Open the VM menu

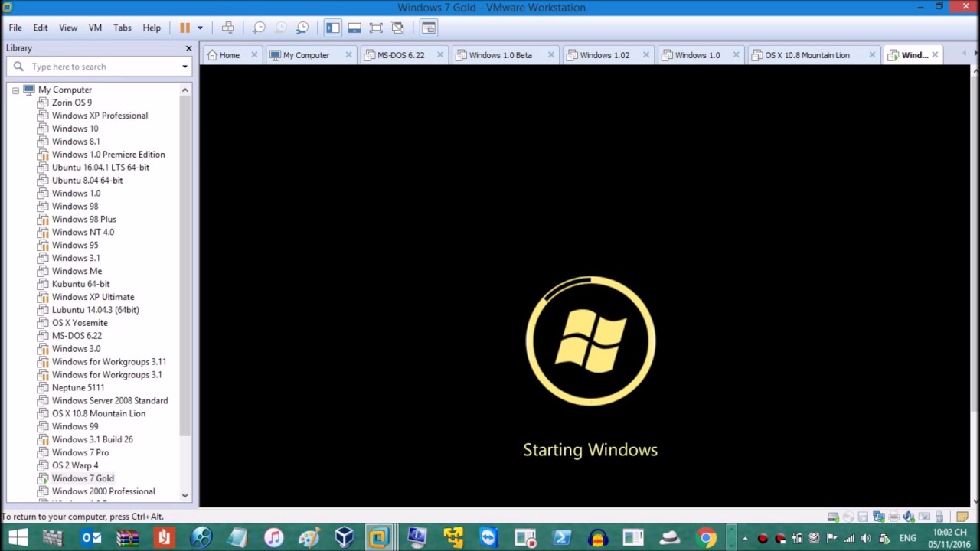95,28
